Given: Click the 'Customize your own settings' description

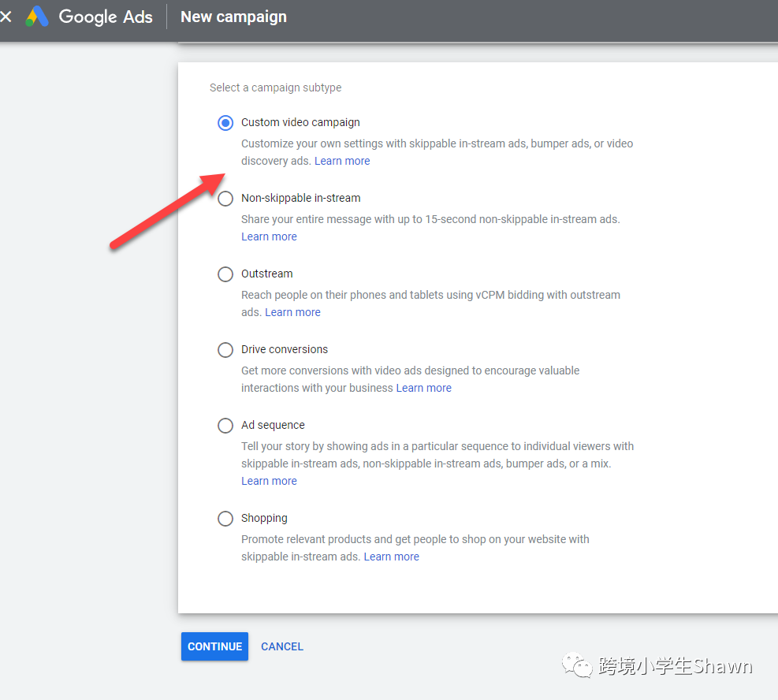Looking at the screenshot, I should coord(437,152).
